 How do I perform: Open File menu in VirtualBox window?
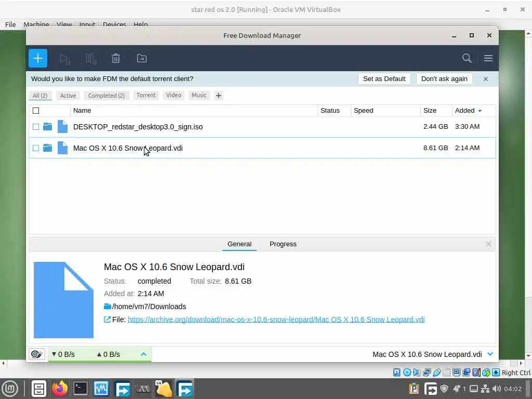click(x=10, y=24)
